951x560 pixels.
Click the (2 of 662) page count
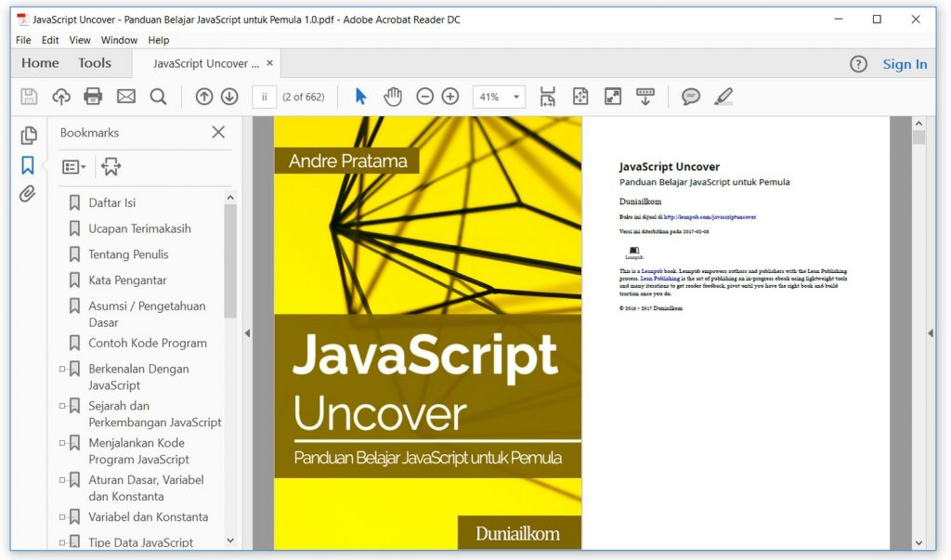click(304, 98)
